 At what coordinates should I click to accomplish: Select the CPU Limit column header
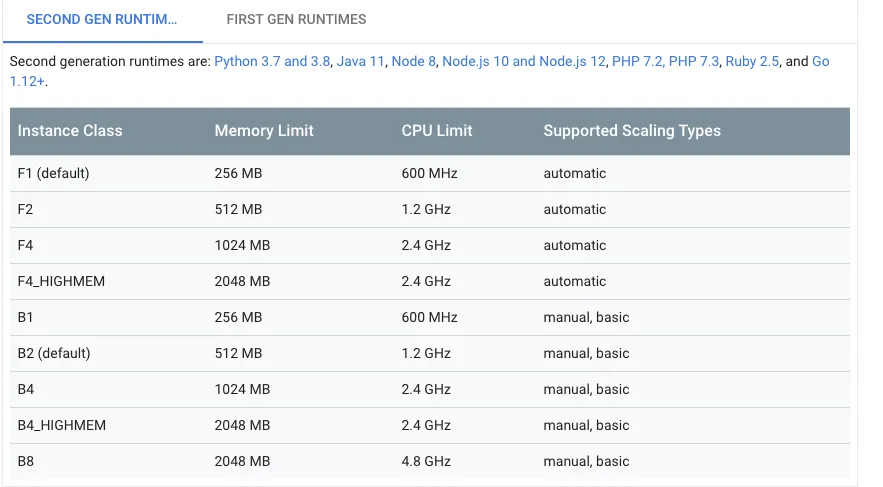click(437, 131)
